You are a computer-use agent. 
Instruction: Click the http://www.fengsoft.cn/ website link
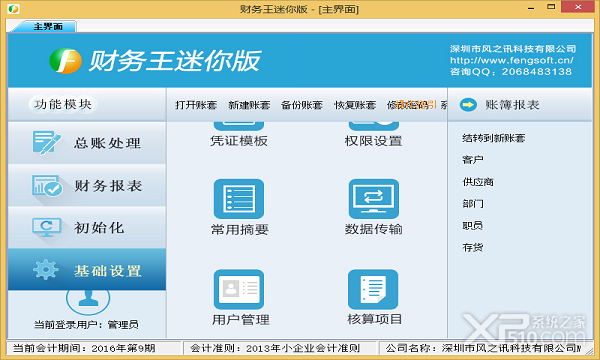point(512,60)
